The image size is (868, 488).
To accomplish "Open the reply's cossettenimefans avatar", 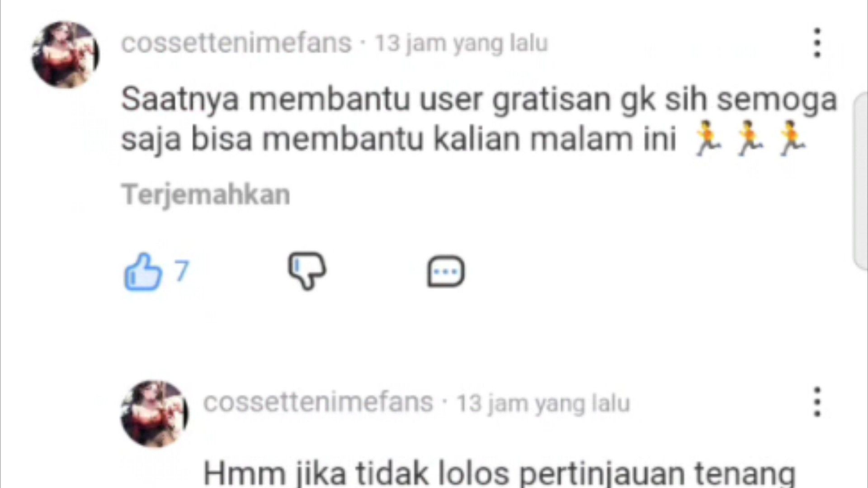I will pos(155,413).
